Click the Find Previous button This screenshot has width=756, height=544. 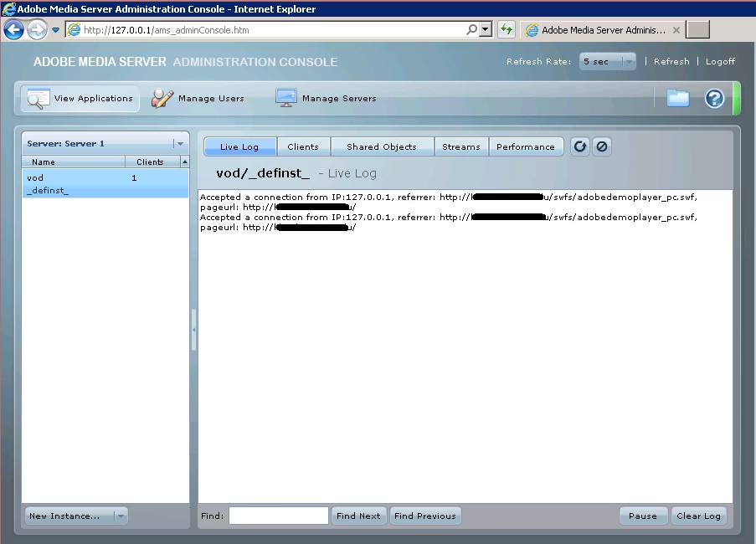[x=425, y=516]
